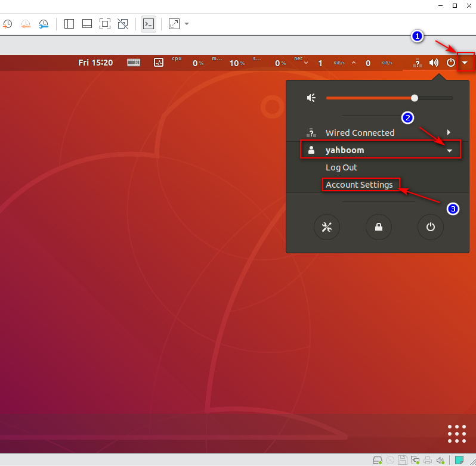Open Wired Connected network entry
The width and height of the screenshot is (476, 466).
pos(378,132)
